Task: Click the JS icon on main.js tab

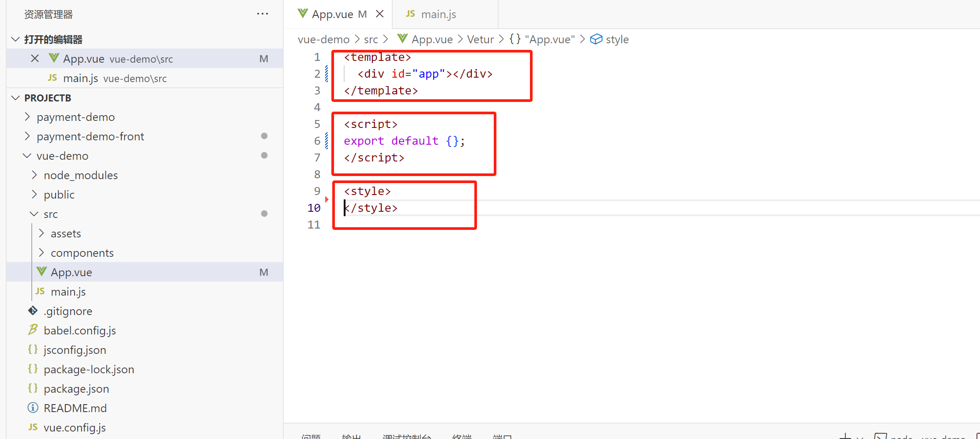Action: coord(410,14)
